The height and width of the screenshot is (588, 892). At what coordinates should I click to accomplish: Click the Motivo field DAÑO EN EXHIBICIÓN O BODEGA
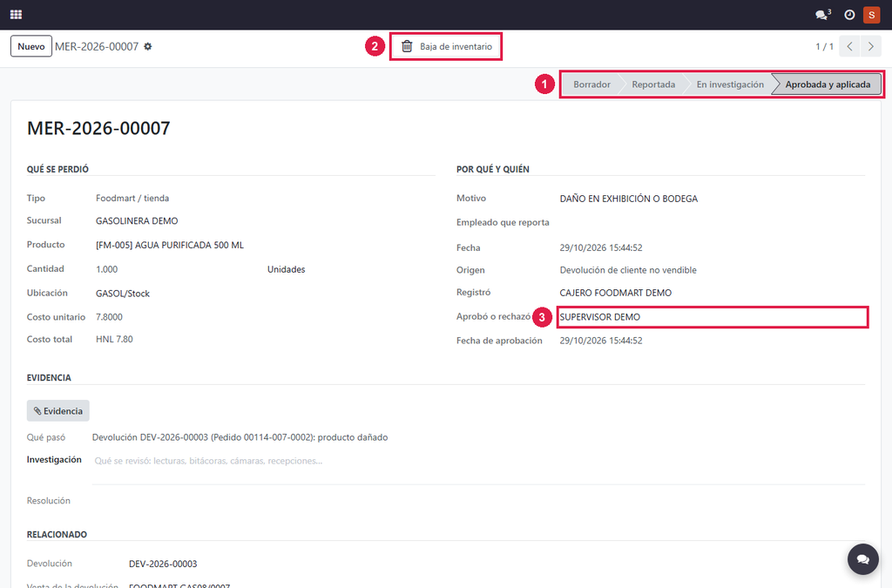pyautogui.click(x=629, y=199)
